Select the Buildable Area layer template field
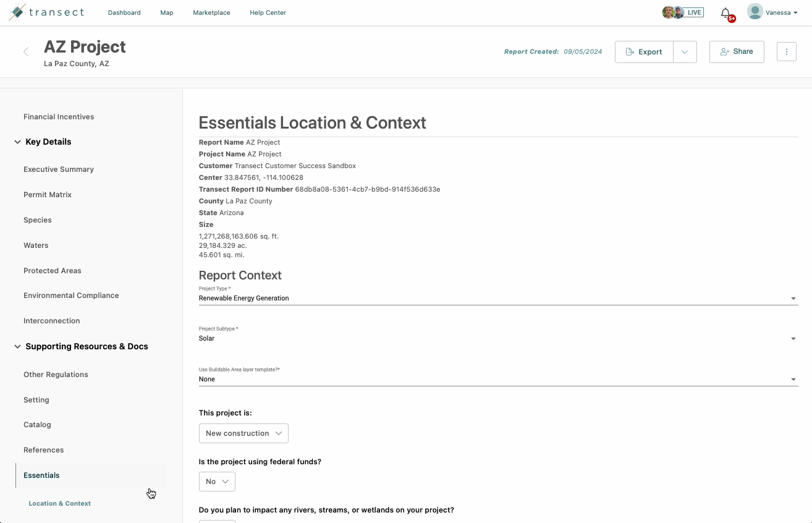The width and height of the screenshot is (812, 523). point(793,379)
